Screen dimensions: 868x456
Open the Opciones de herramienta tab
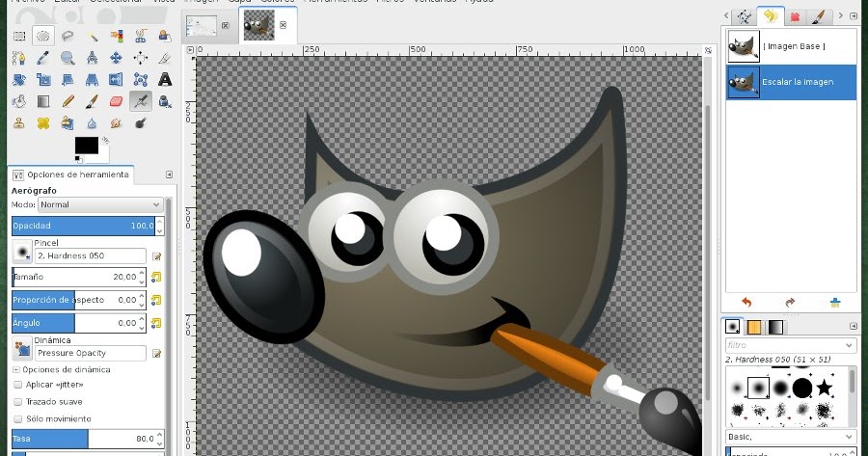(70, 174)
